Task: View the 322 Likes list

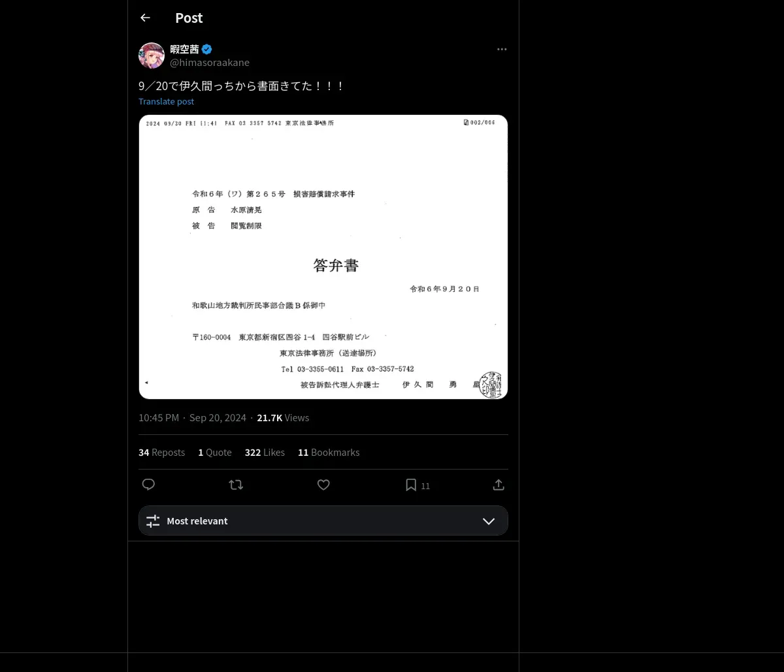Action: 265,453
